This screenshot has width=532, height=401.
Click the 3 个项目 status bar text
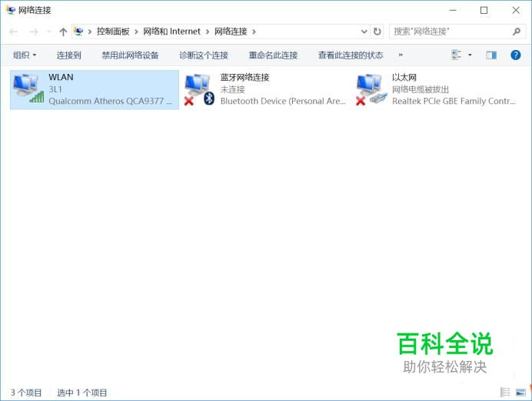click(26, 393)
